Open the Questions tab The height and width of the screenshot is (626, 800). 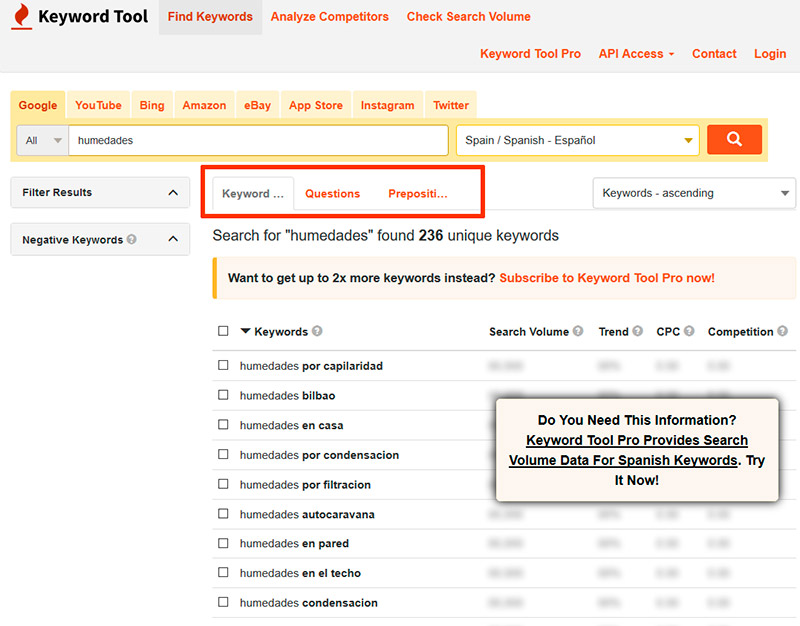332,194
